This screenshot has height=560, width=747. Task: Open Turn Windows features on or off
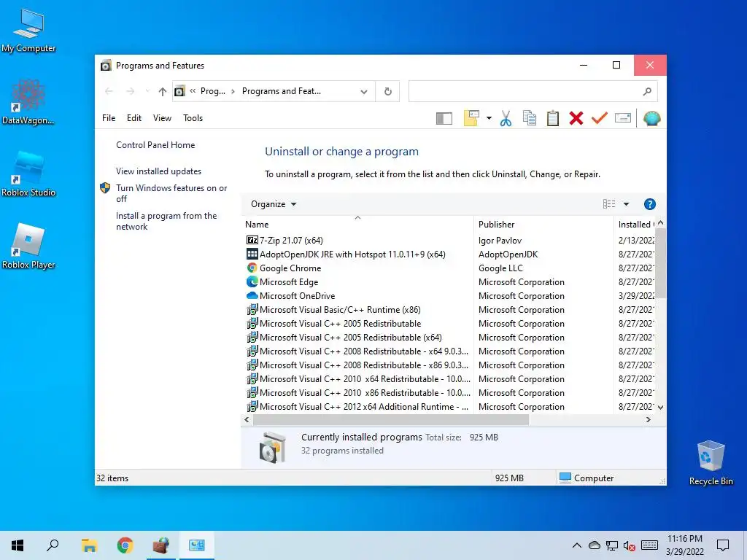click(171, 192)
